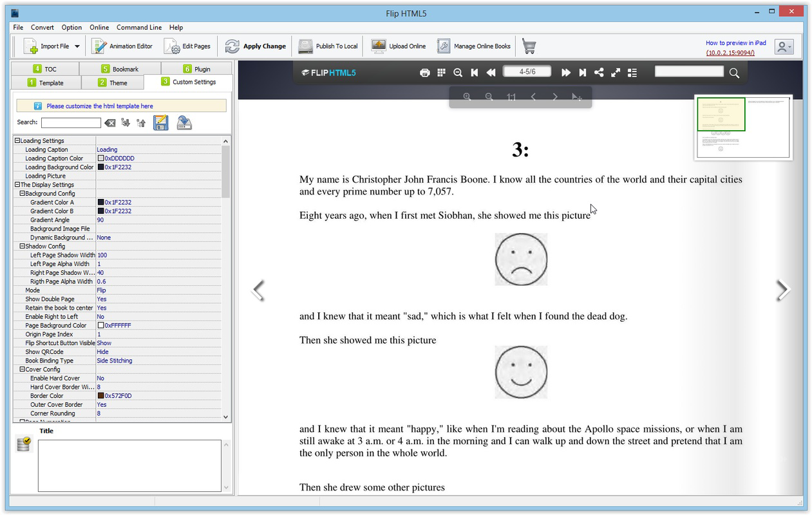Collapse the Cover Config group

pyautogui.click(x=23, y=370)
